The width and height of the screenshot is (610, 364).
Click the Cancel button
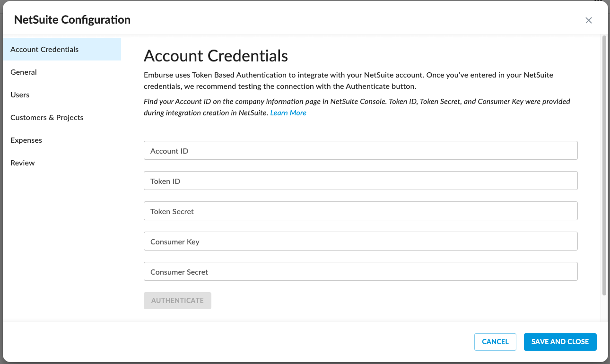[x=495, y=342]
